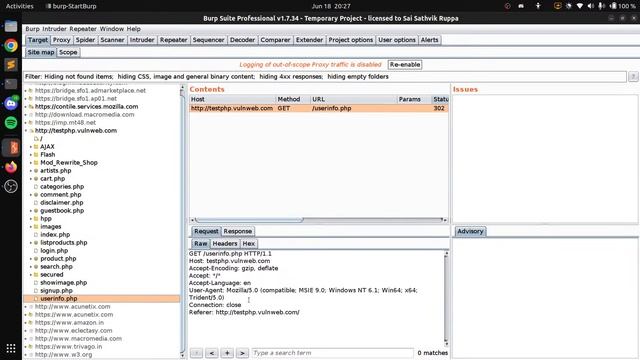Click the filter help question-mark button

pyautogui.click(x=633, y=76)
